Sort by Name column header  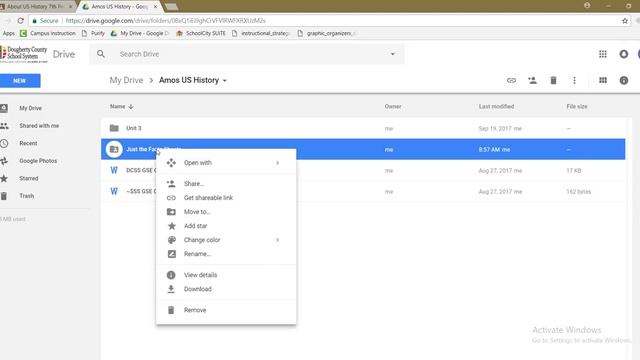pos(118,107)
